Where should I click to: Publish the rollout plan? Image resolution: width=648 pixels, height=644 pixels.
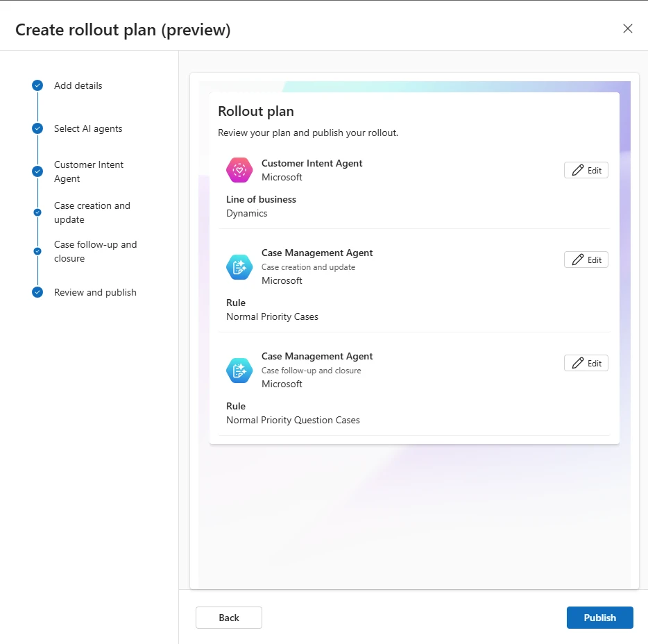point(599,618)
